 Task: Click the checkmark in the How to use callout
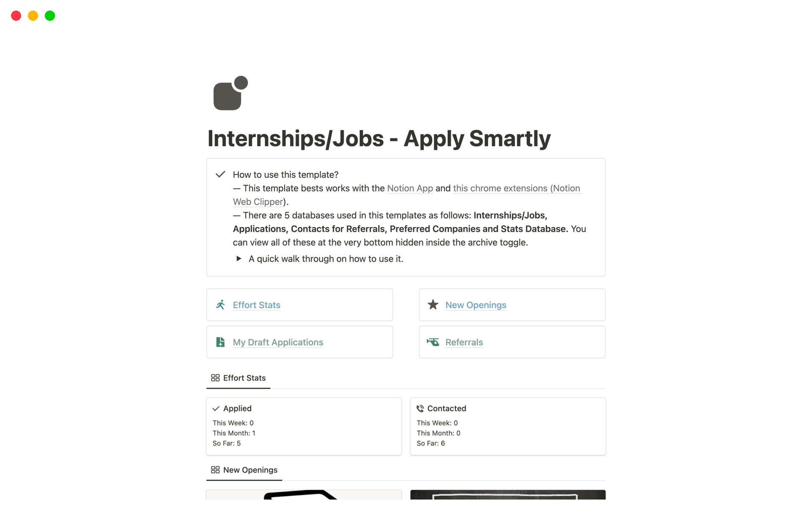click(x=220, y=174)
